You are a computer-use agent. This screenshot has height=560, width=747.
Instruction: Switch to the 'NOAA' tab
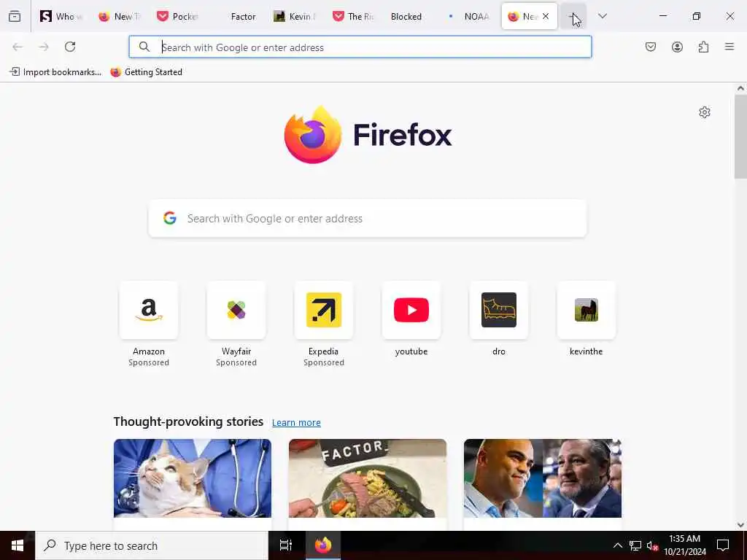469,16
